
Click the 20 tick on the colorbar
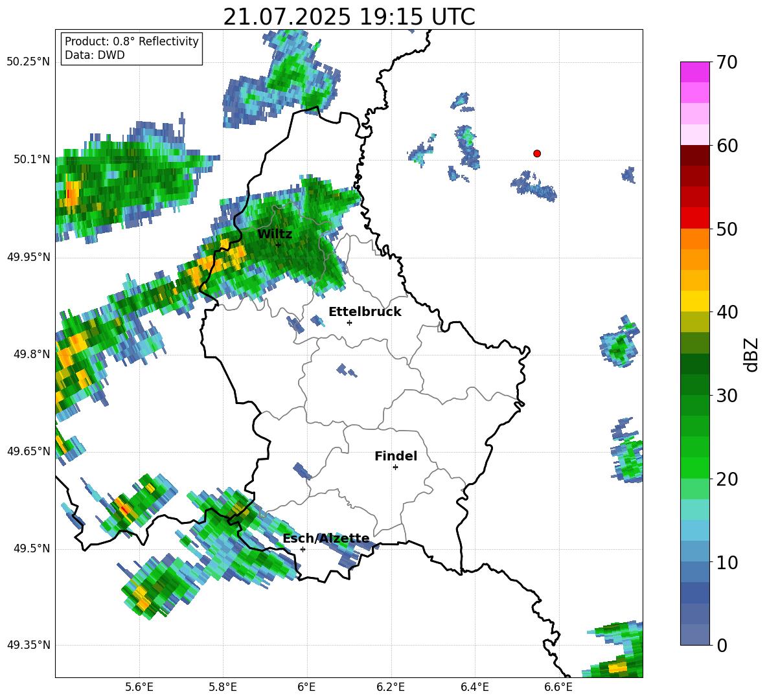[727, 479]
